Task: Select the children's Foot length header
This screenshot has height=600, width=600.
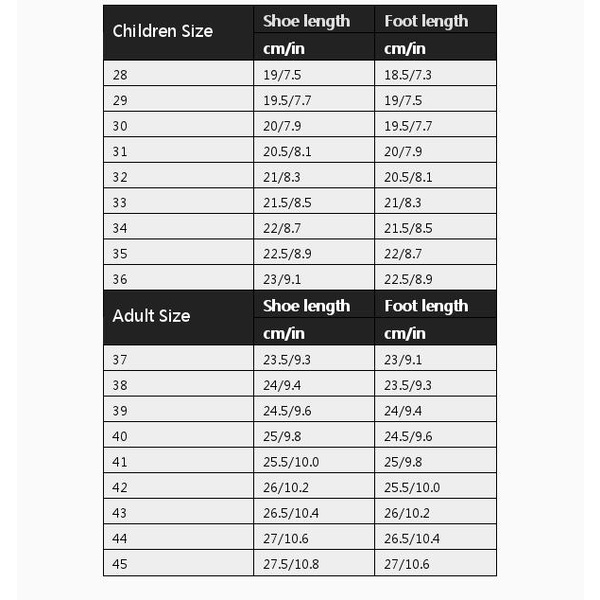Action: pyautogui.click(x=435, y=20)
